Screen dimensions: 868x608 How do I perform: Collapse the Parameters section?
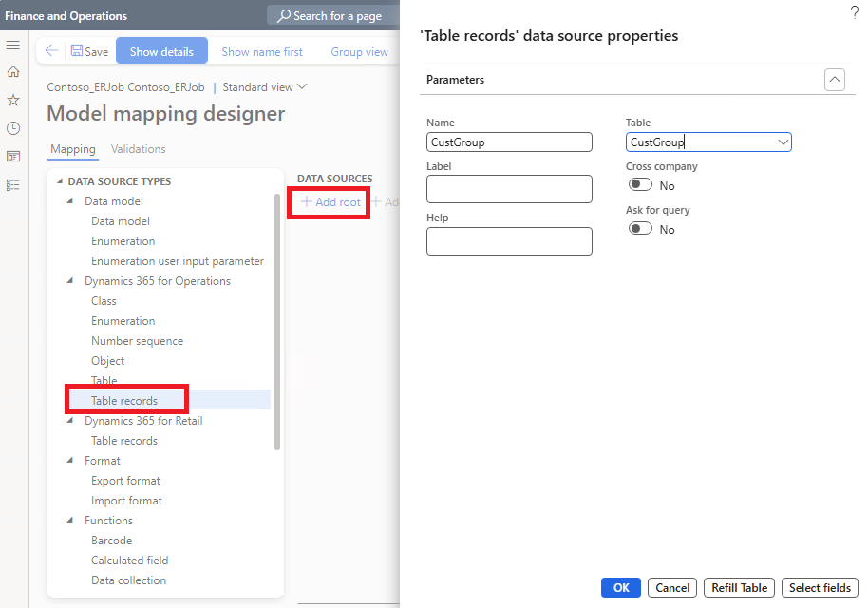click(x=835, y=80)
